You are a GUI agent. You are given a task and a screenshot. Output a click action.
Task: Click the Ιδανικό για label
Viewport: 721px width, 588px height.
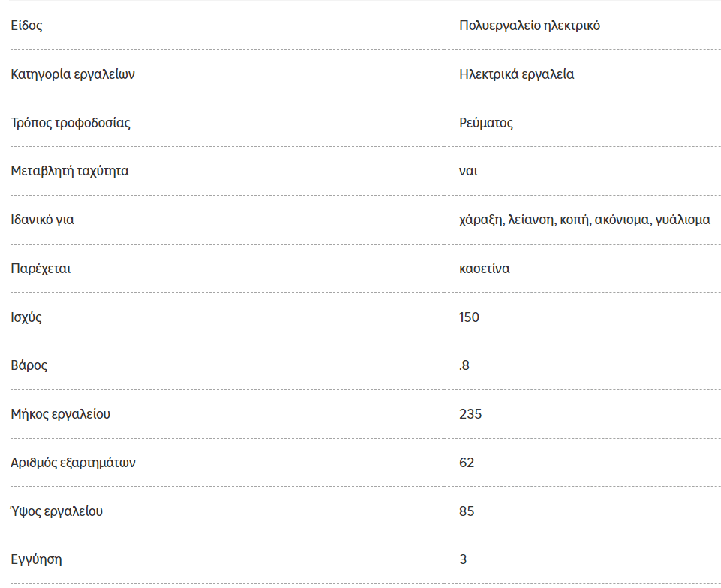42,220
